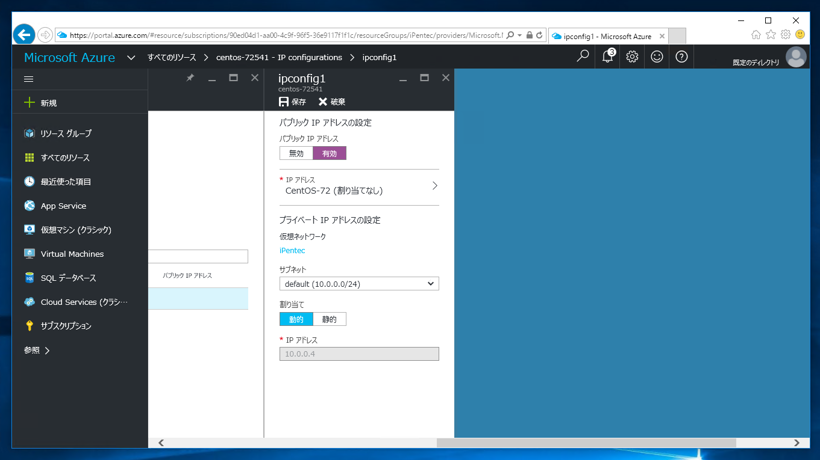This screenshot has width=820, height=460.
Task: Close the IP configurations blade
Action: 255,78
